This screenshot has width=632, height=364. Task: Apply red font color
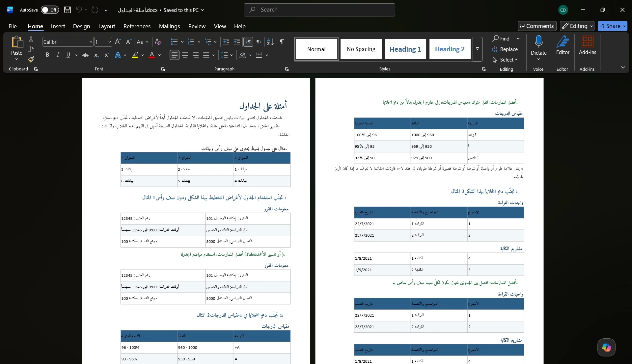[152, 55]
